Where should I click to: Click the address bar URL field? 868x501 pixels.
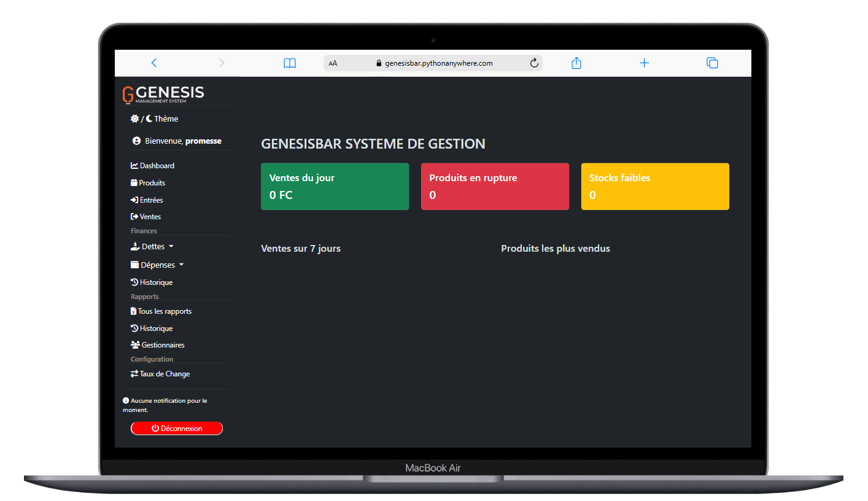pos(438,63)
